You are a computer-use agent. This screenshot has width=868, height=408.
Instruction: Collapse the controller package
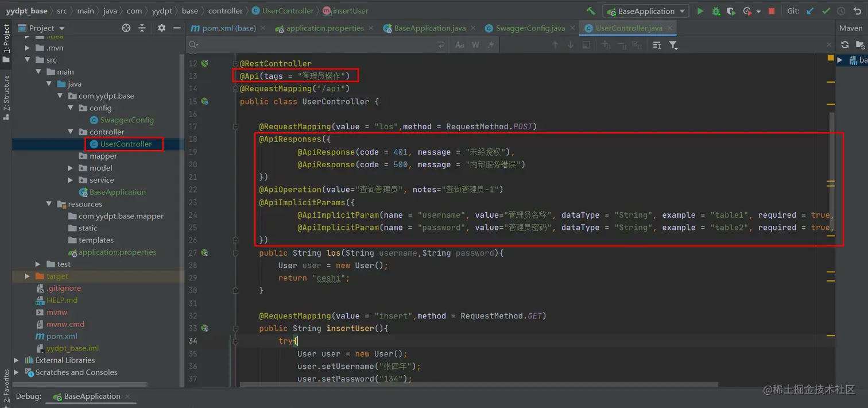pos(71,132)
